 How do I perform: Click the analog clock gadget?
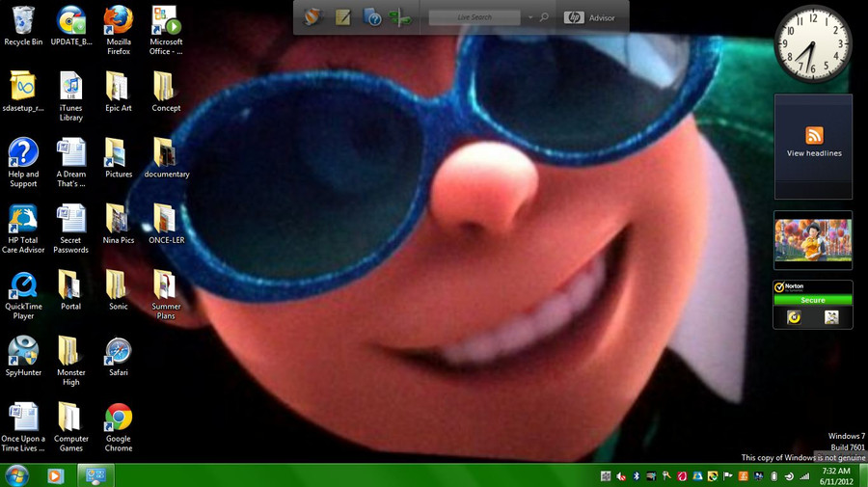click(813, 44)
